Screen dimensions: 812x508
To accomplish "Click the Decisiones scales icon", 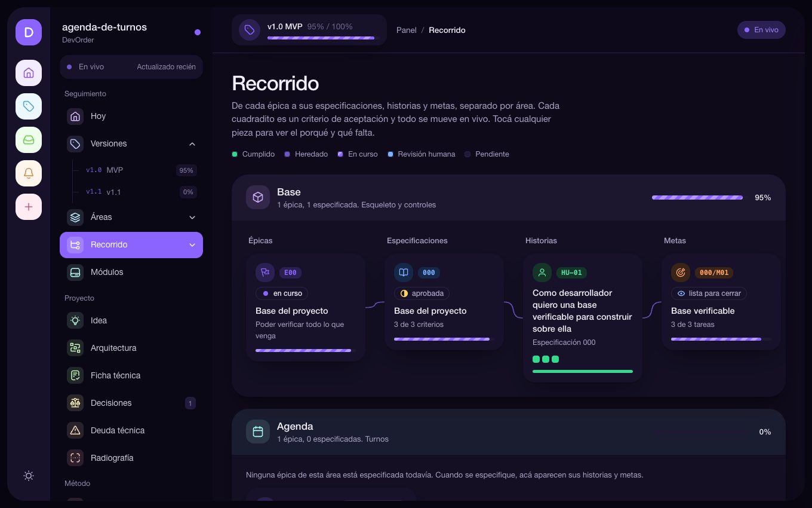I will 75,403.
